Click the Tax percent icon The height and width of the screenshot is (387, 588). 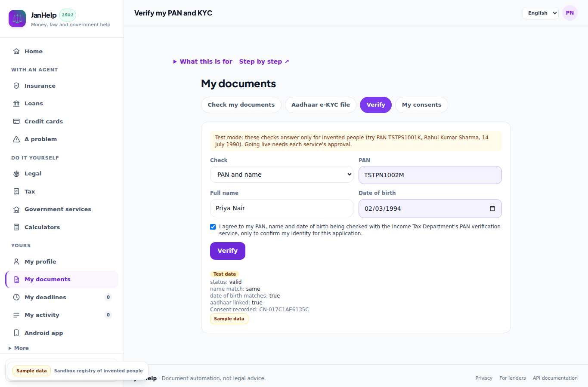(16, 191)
